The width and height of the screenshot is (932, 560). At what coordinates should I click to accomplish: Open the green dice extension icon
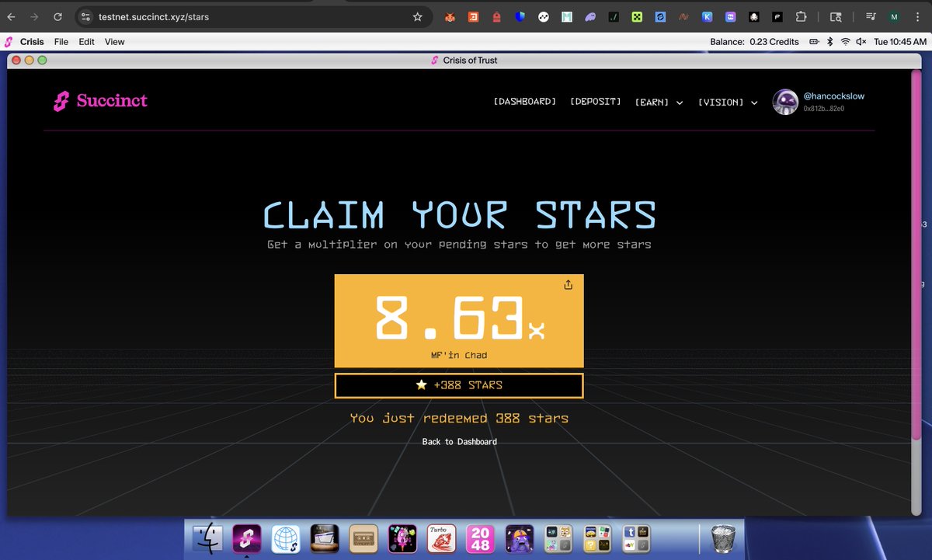(637, 16)
